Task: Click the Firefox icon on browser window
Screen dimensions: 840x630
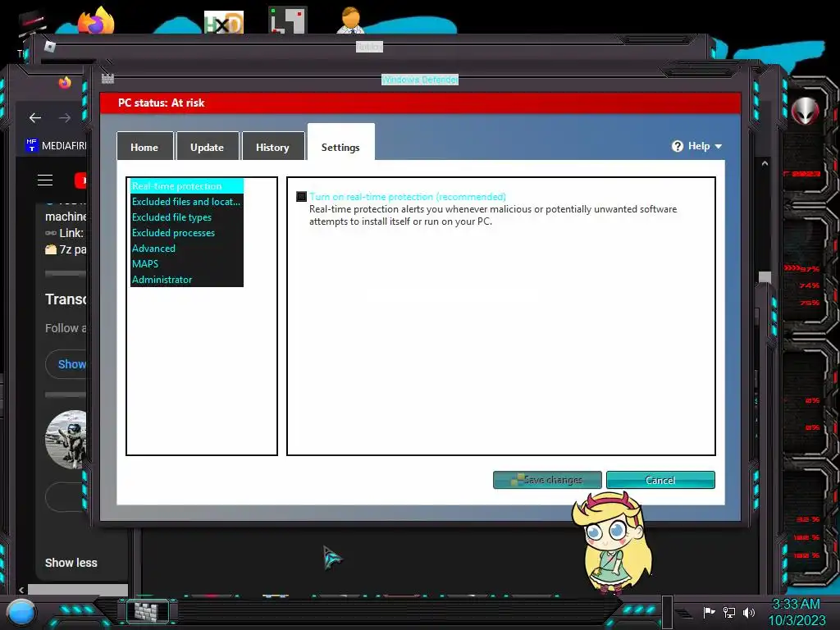Action: click(65, 83)
